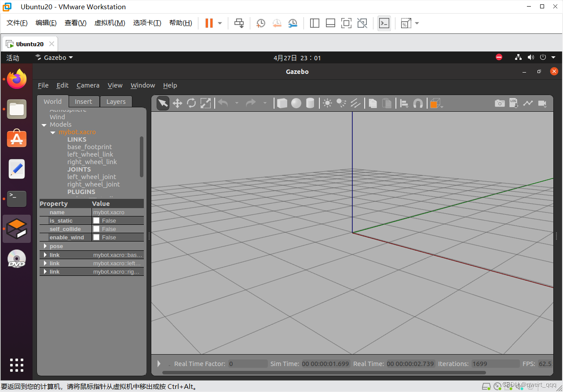Select right_wheel_joint in the tree

click(94, 184)
